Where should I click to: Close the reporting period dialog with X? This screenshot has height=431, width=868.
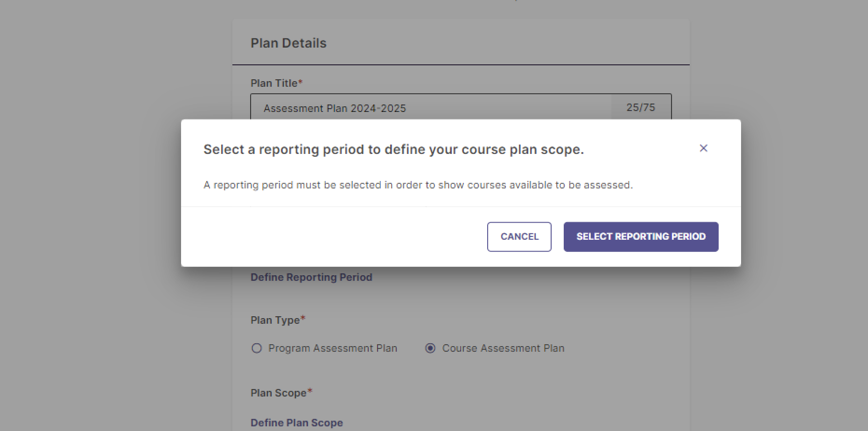point(703,148)
